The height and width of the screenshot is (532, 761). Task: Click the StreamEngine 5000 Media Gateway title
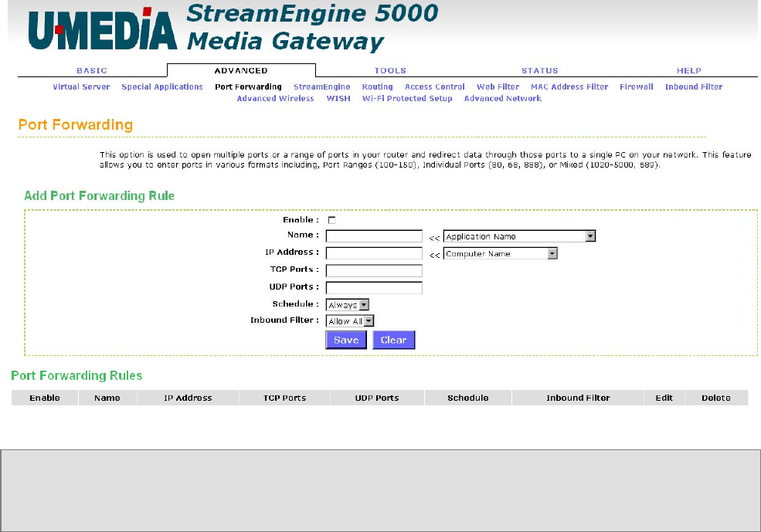coord(313,28)
